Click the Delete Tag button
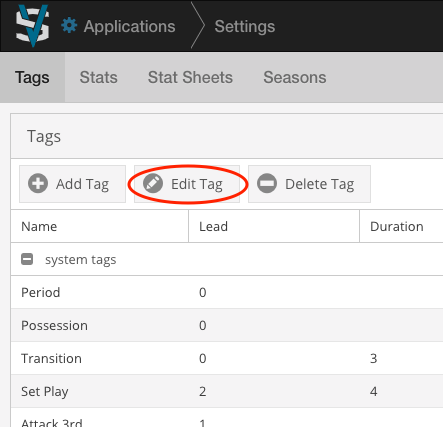443x427 pixels. pos(309,184)
